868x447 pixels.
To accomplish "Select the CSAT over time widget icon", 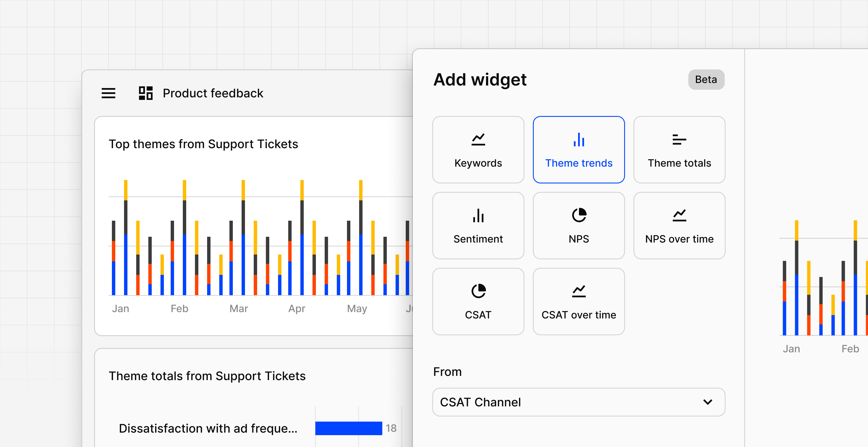I will click(x=579, y=291).
